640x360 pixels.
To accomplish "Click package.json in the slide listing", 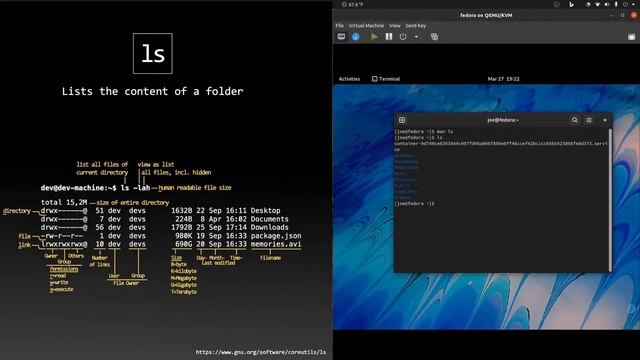I will click(276, 236).
